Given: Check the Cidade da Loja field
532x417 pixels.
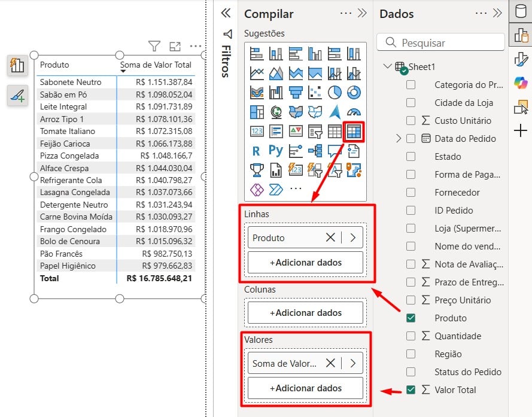Looking at the screenshot, I should (x=411, y=102).
